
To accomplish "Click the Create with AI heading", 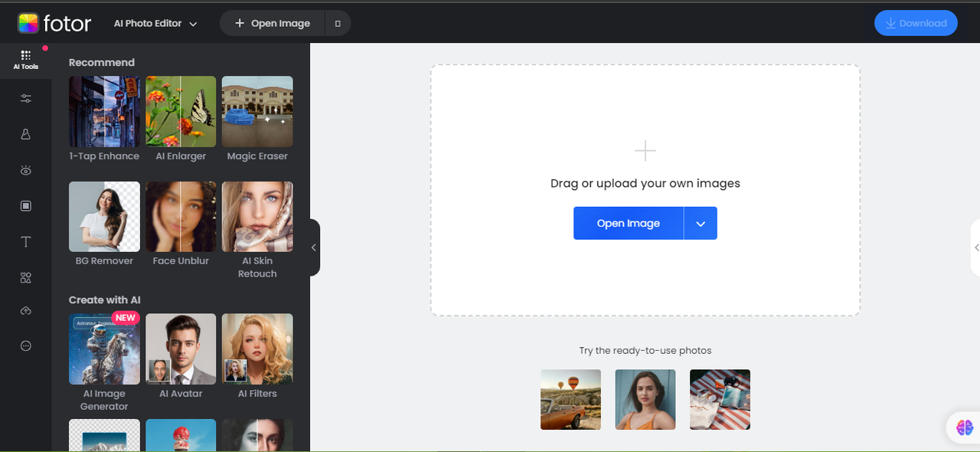I will (x=105, y=300).
